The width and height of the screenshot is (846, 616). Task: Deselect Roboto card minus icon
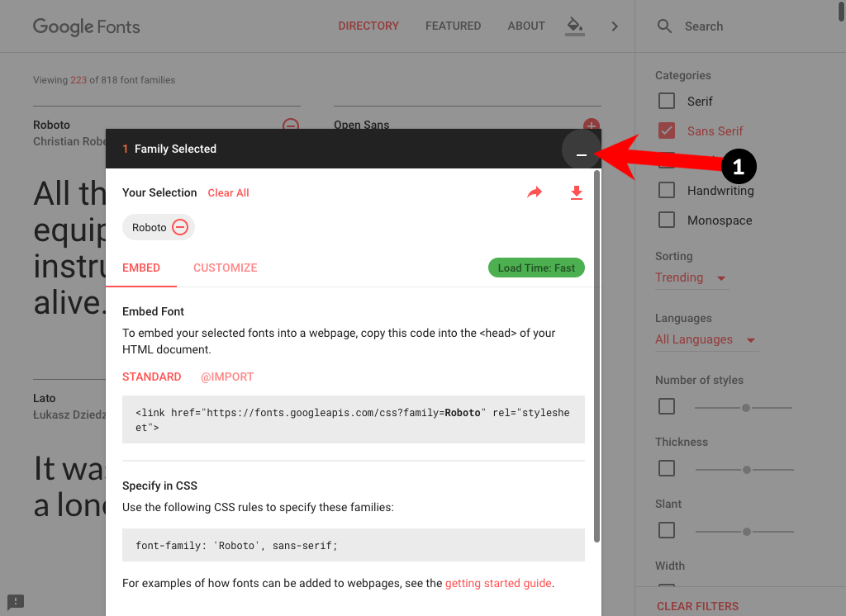coord(291,126)
